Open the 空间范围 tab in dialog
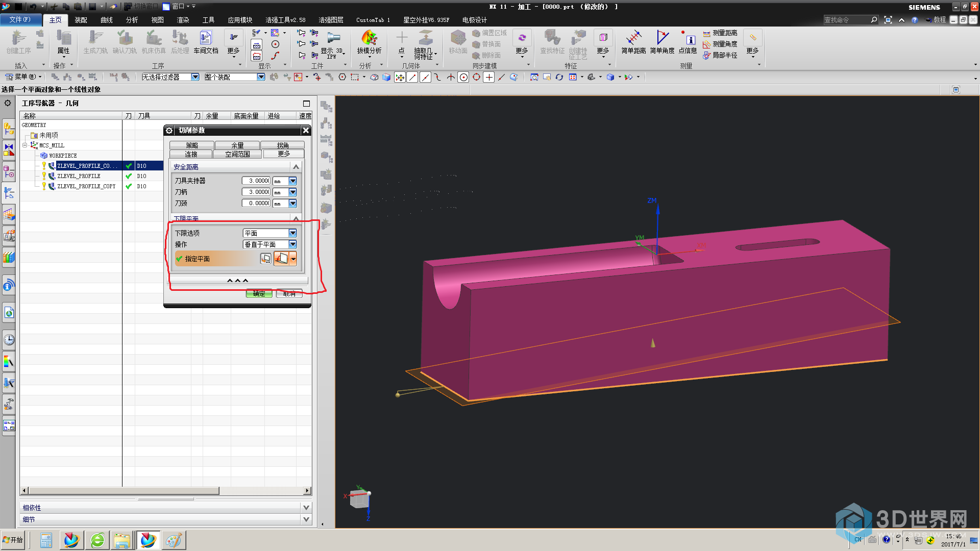Viewport: 980px width, 551px height. [237, 154]
